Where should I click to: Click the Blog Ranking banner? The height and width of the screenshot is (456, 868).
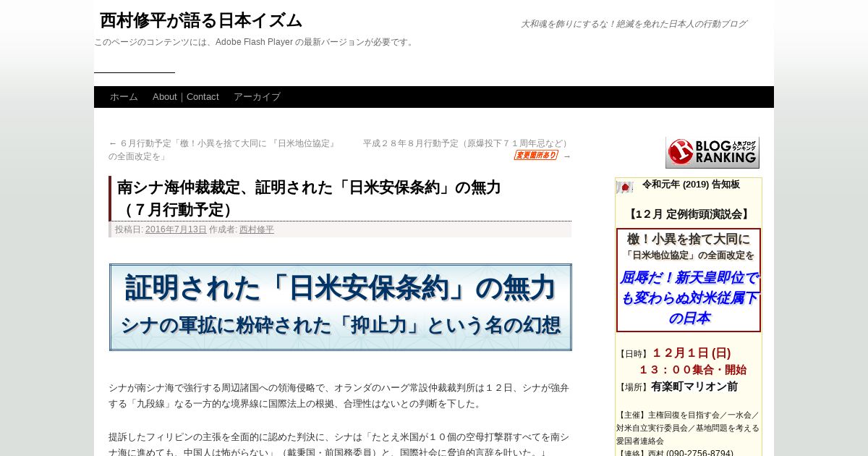(x=712, y=152)
